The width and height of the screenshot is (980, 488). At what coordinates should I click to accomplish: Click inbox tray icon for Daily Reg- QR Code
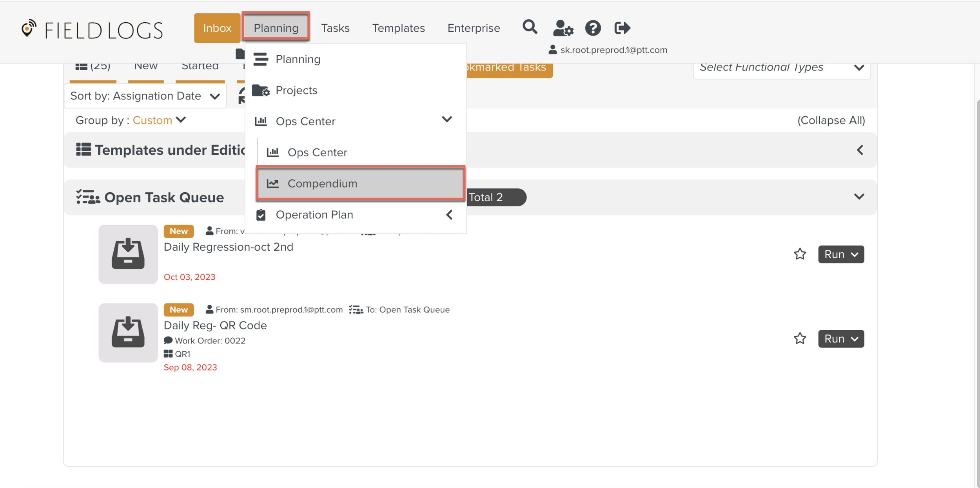tap(128, 333)
